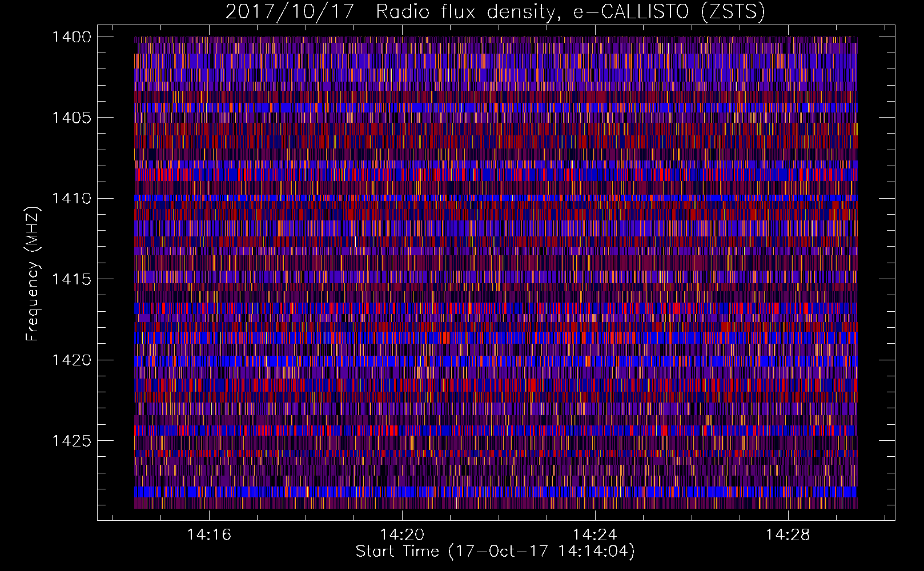Click the 1405 frequency tick label
924x571 pixels.
click(71, 118)
